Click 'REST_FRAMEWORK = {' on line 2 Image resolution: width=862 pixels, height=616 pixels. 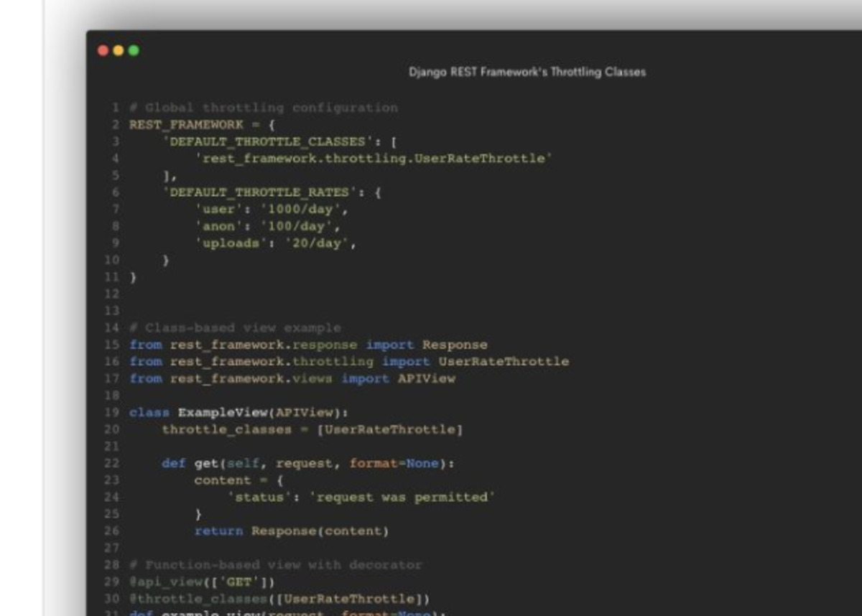202,124
